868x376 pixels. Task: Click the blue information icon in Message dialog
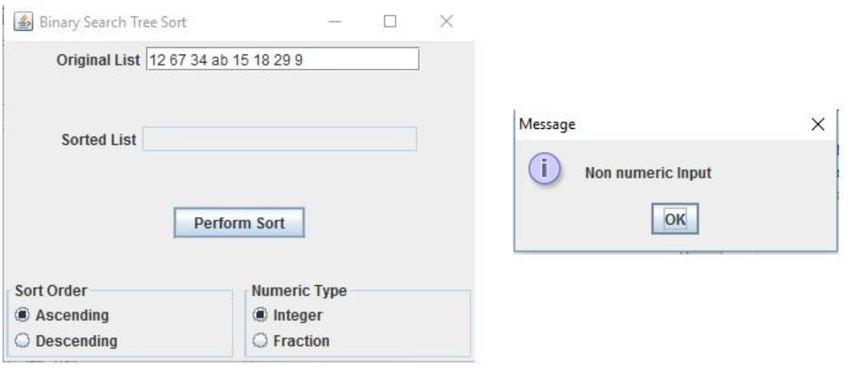(544, 169)
